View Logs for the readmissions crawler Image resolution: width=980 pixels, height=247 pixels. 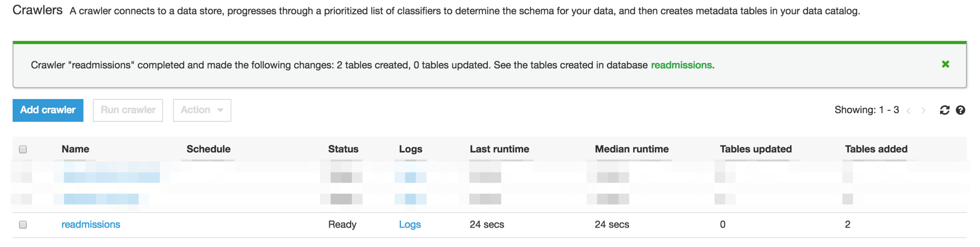pyautogui.click(x=410, y=224)
